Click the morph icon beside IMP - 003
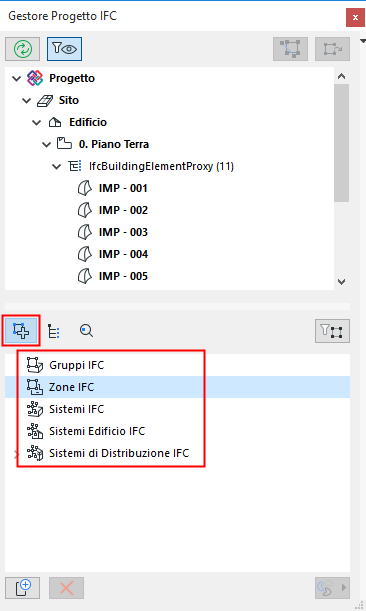 click(85, 232)
